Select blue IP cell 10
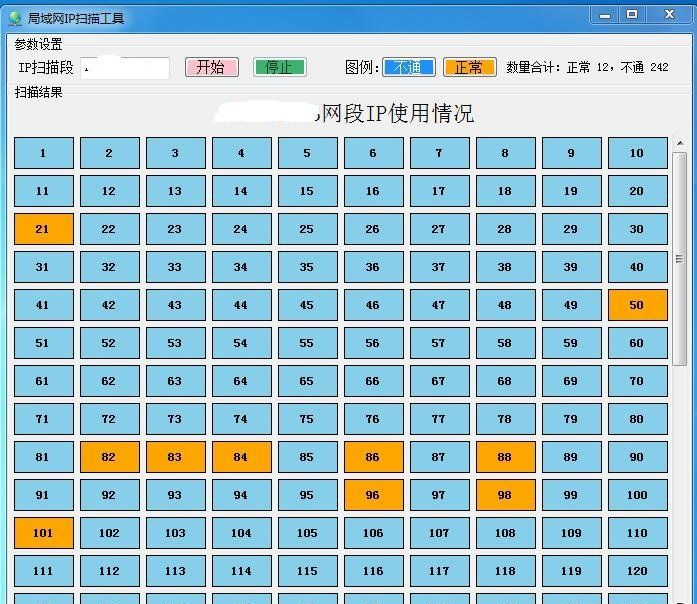 click(637, 153)
